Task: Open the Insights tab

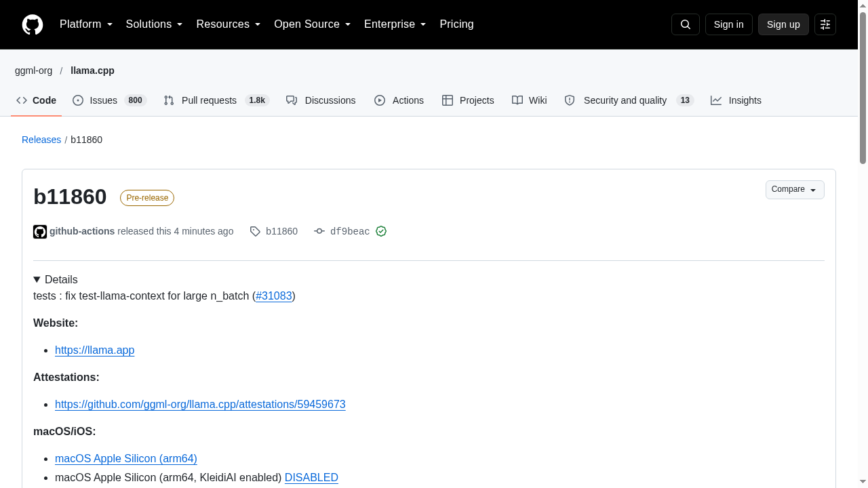Action: coord(736,100)
